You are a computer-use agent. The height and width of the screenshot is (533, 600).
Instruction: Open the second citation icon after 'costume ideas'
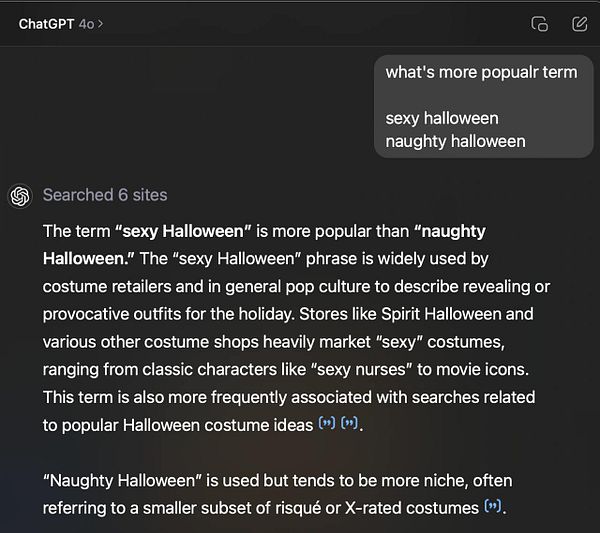coord(349,424)
